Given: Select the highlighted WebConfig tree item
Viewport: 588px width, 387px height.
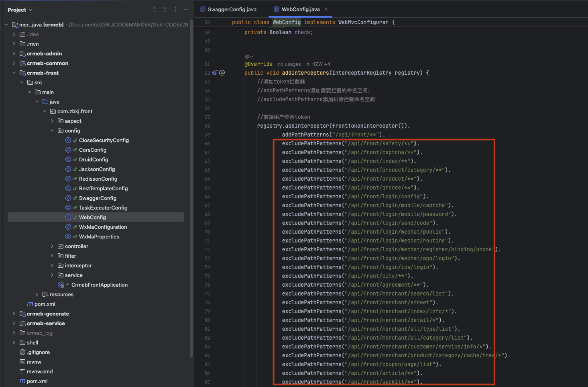Looking at the screenshot, I should (96, 217).
